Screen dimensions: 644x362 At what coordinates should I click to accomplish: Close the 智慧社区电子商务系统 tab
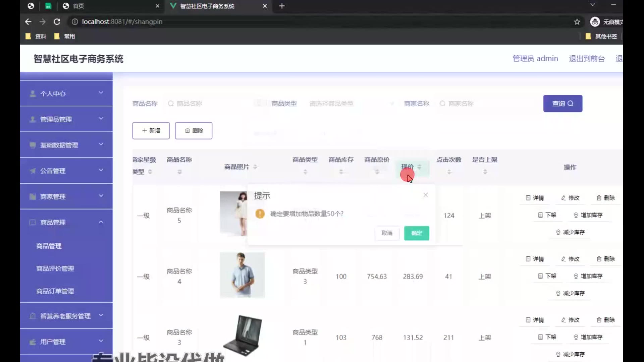tap(265, 6)
